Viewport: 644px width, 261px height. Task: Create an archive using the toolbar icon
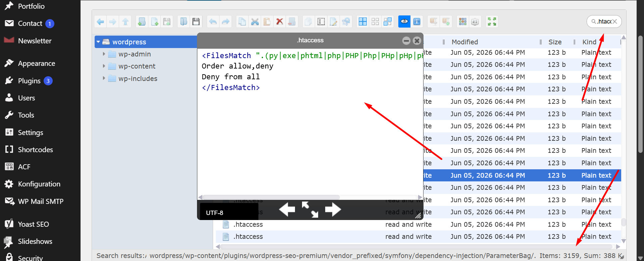(446, 22)
